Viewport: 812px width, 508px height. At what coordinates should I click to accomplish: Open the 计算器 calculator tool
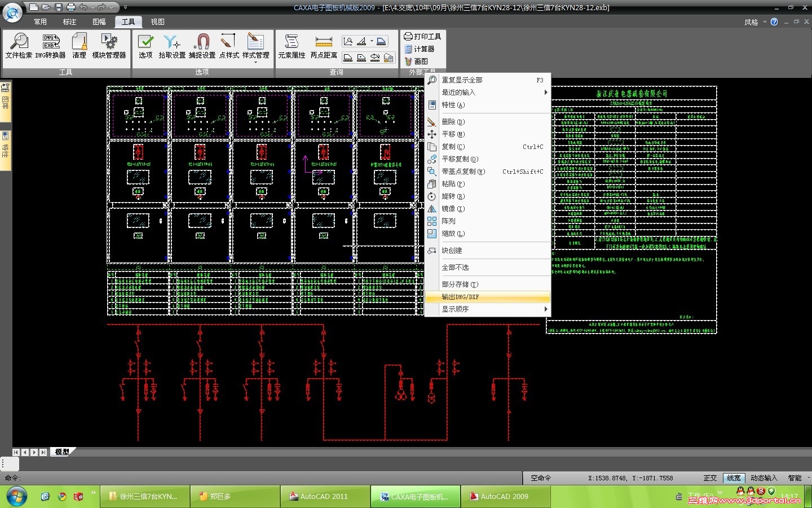tap(420, 49)
